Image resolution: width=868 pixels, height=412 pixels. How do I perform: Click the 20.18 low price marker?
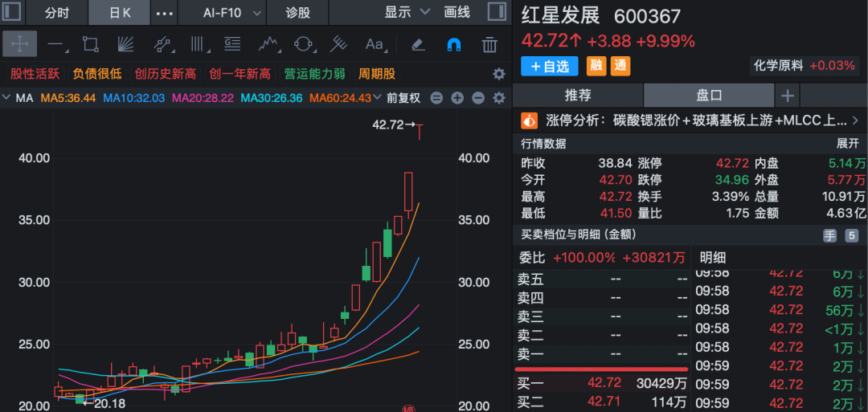(104, 404)
